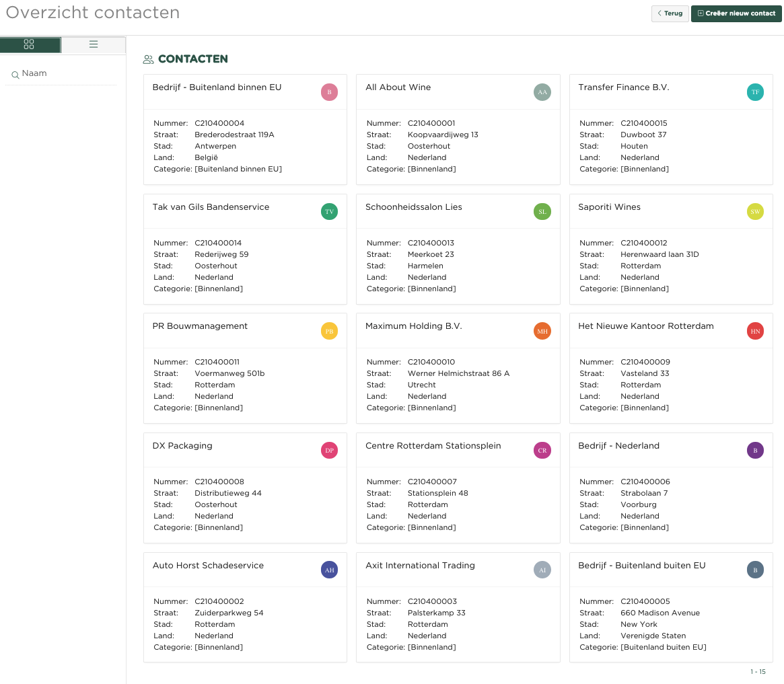Open the Axit International Trading contact
This screenshot has width=784, height=684.
pyautogui.click(x=420, y=566)
